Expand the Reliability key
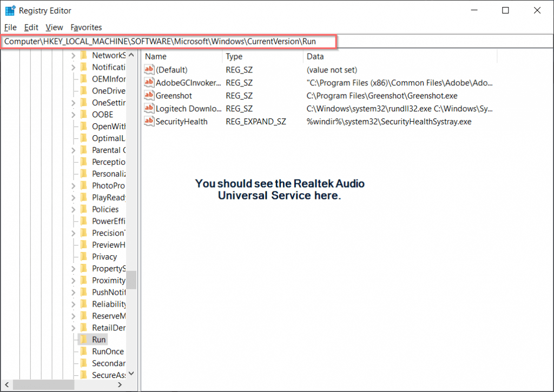This screenshot has height=392, width=554. 75,304
